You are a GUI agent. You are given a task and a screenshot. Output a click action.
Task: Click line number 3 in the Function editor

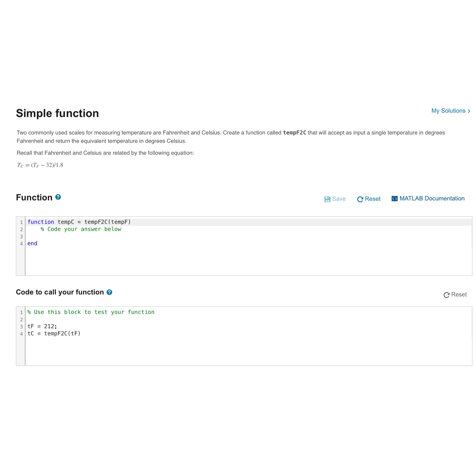[22, 236]
